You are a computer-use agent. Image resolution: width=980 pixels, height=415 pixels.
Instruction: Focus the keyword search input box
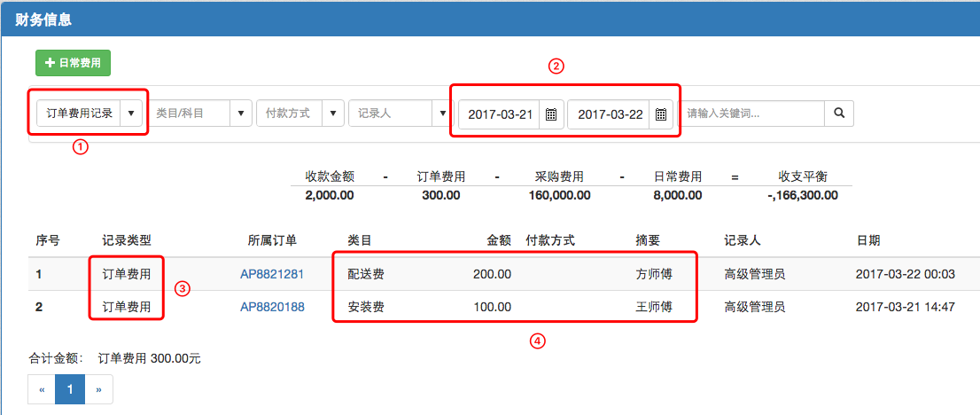[x=751, y=114]
